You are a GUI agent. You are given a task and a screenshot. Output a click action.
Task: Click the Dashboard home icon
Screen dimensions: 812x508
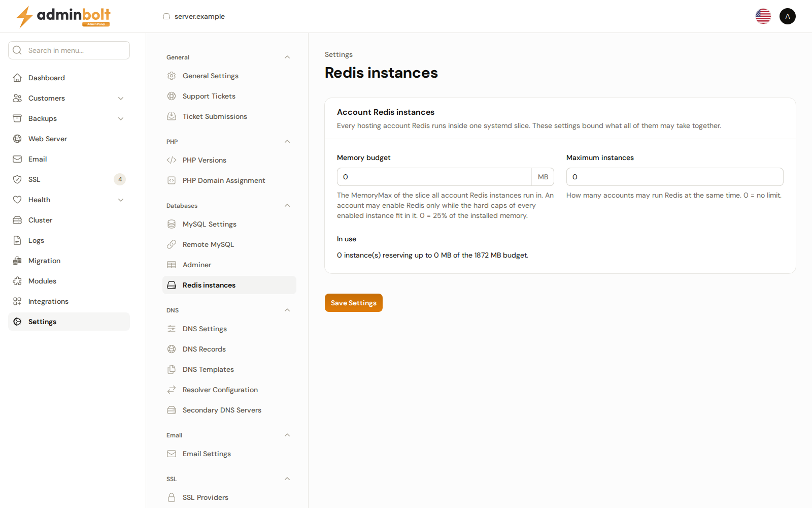17,78
